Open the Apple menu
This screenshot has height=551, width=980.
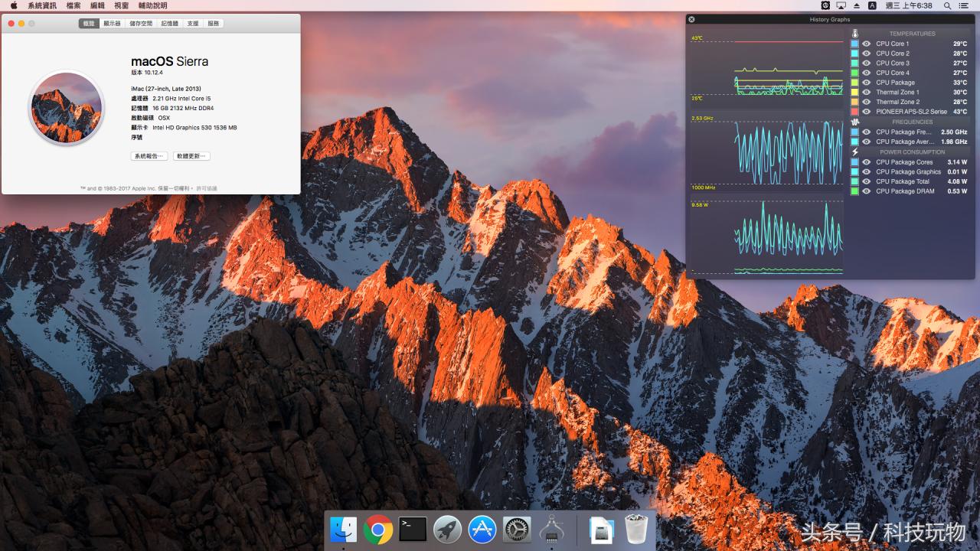coord(14,5)
